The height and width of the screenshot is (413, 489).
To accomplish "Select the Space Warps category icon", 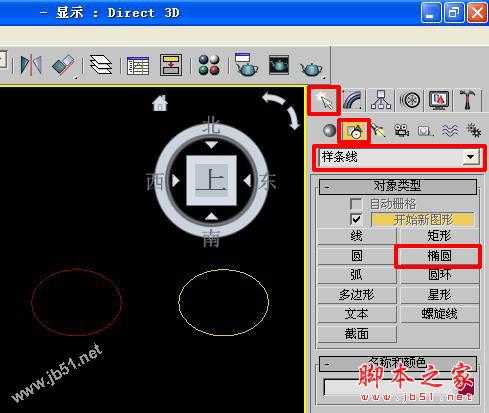I will (450, 130).
